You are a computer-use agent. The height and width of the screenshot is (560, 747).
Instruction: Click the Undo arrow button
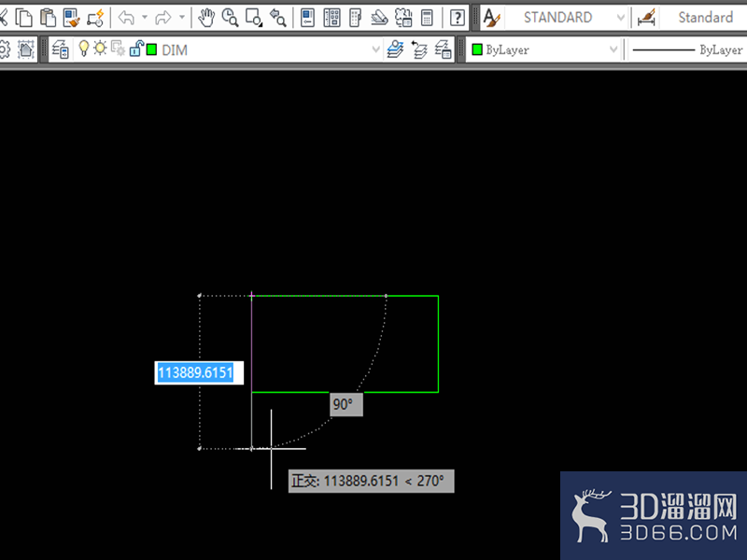[x=127, y=18]
